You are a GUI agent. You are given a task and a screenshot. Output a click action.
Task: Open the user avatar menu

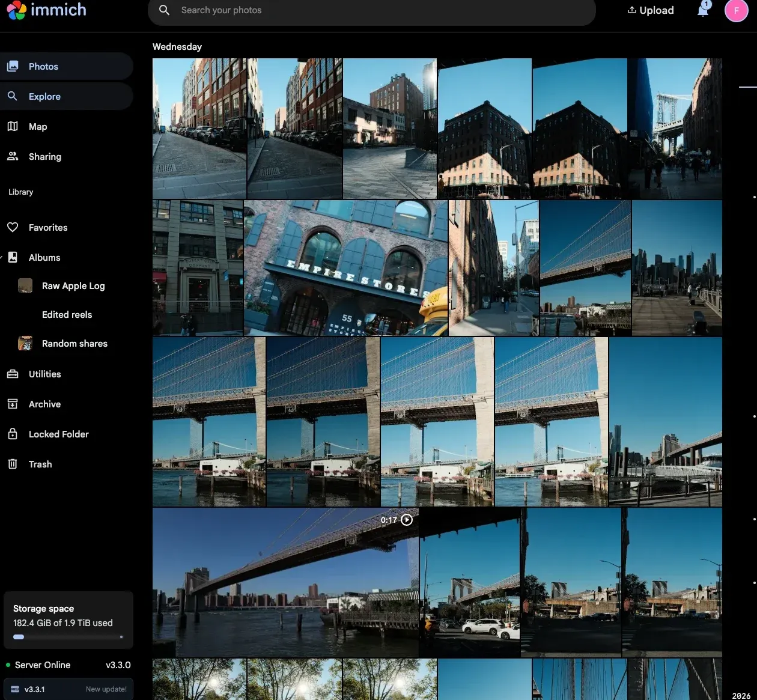pos(736,10)
